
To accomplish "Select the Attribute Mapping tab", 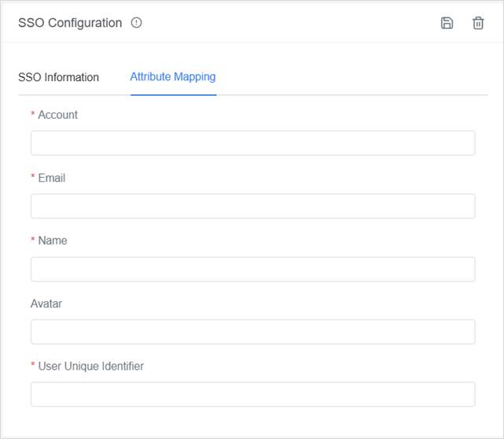I will coord(173,77).
